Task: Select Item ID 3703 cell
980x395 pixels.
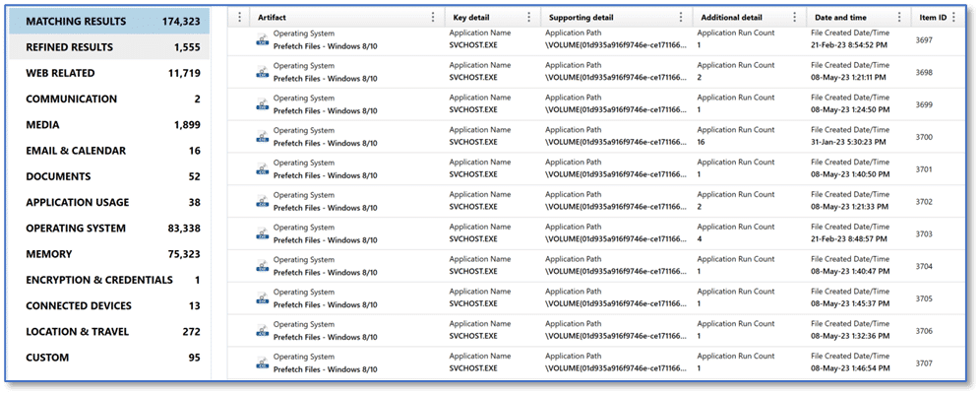Action: click(924, 234)
